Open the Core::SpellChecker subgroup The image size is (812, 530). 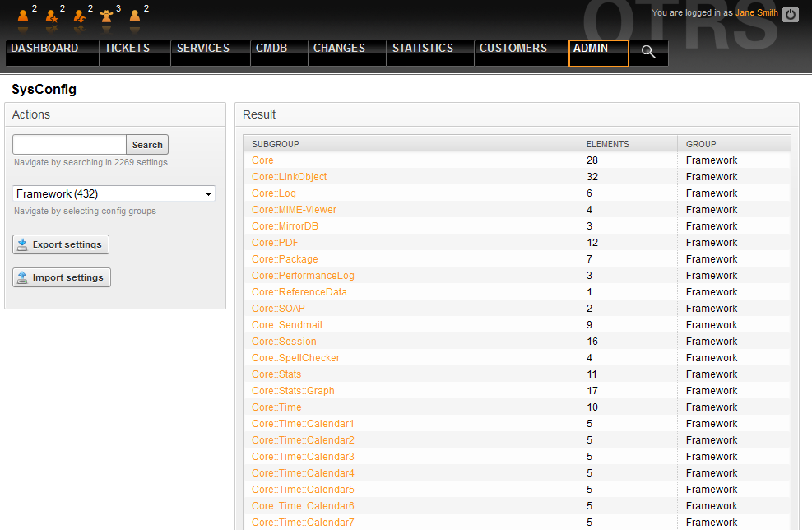pos(295,357)
